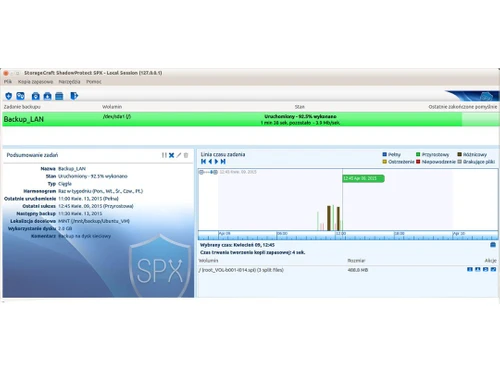
Task: Click the Ostatnie zakończone pomyślnie column header
Action: tap(463, 107)
